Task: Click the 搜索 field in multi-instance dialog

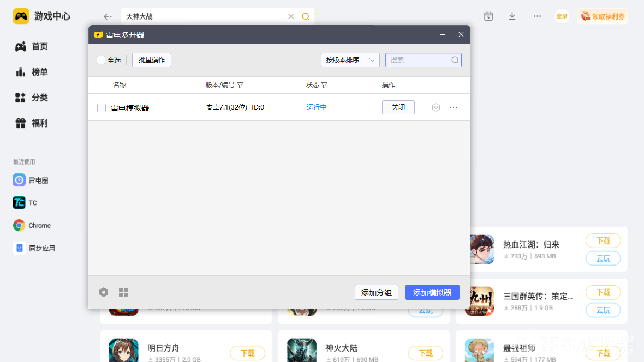Action: tap(419, 60)
